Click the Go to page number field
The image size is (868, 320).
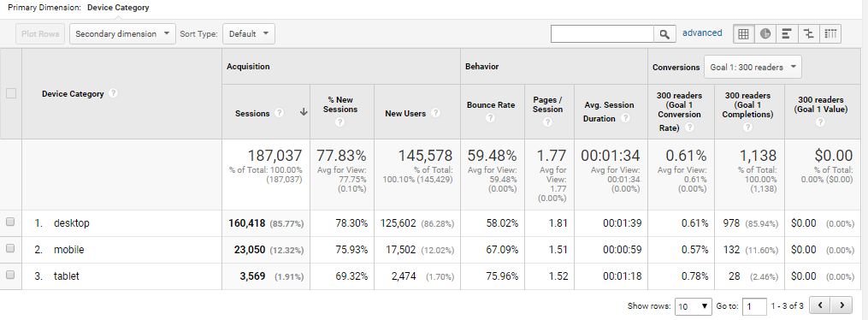[x=754, y=306]
